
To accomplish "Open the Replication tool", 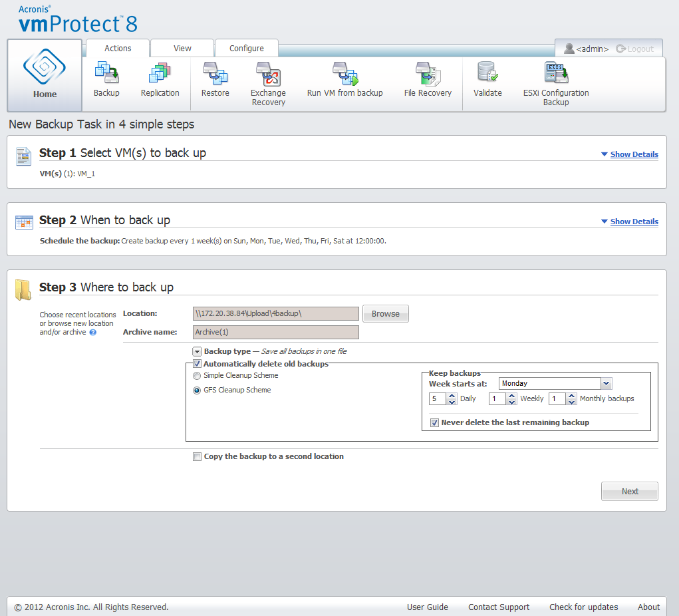I will coord(160,80).
